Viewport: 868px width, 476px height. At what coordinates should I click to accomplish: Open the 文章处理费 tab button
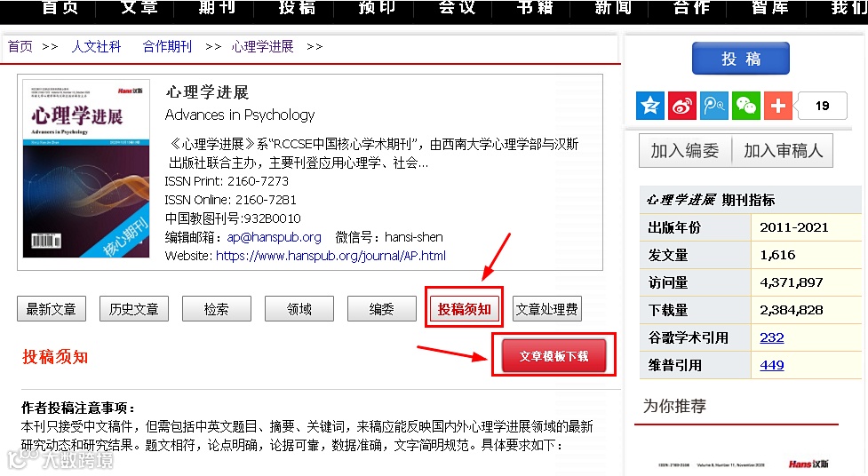[547, 309]
